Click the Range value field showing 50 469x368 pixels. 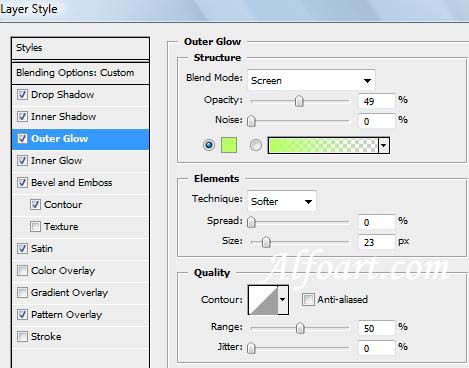tap(377, 328)
